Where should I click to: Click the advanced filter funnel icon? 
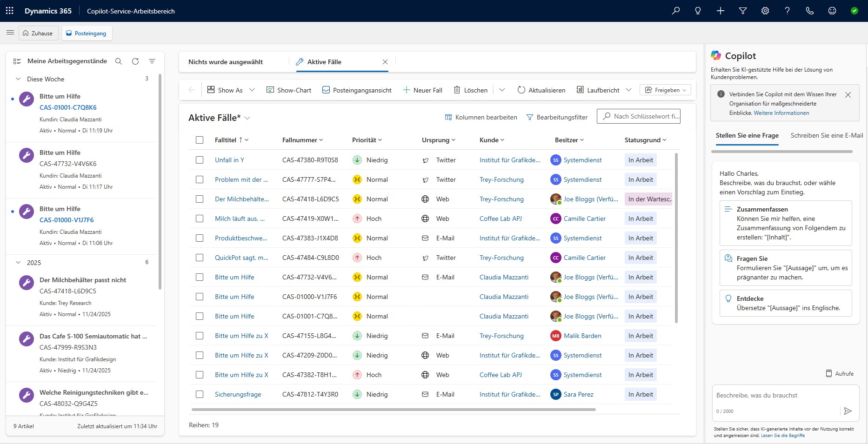pyautogui.click(x=743, y=11)
